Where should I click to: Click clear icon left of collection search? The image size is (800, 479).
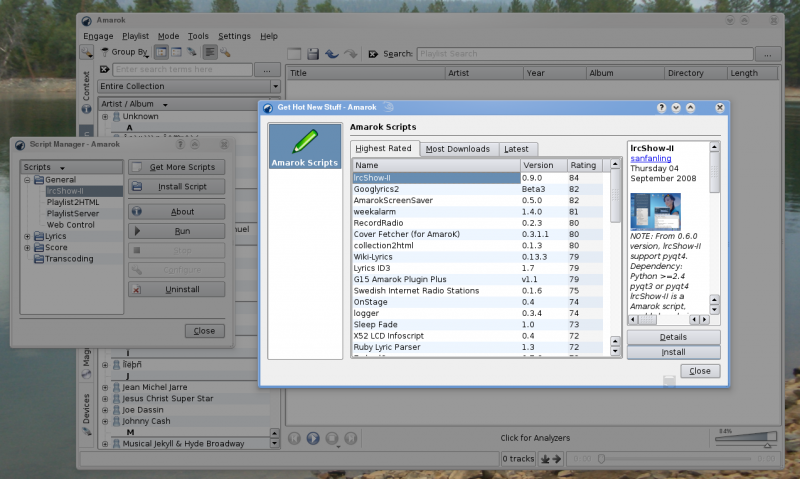click(105, 69)
